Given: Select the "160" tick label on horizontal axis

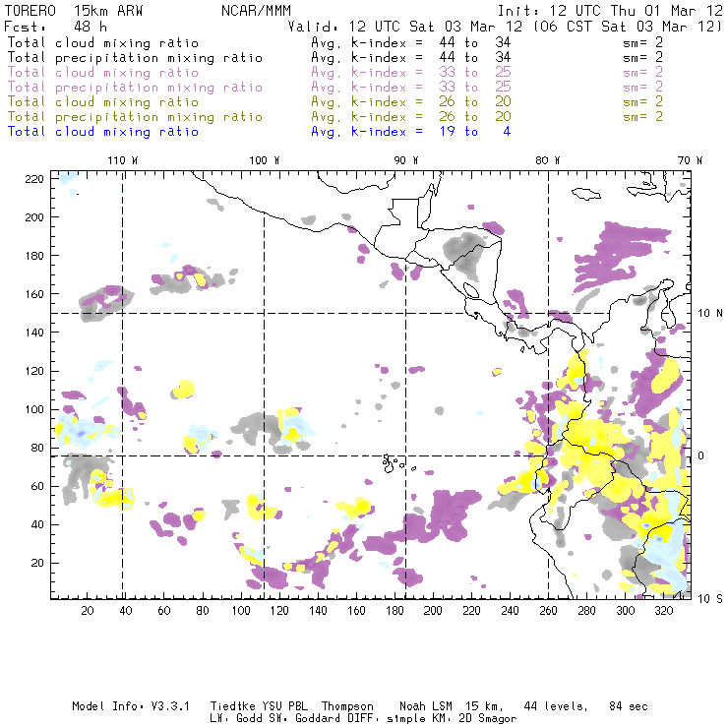Looking at the screenshot, I should [x=356, y=611].
